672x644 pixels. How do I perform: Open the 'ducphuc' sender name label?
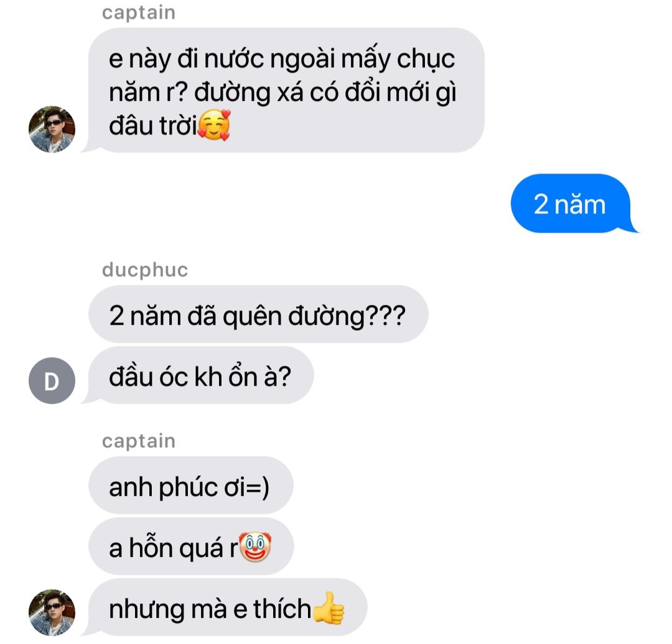(x=145, y=270)
